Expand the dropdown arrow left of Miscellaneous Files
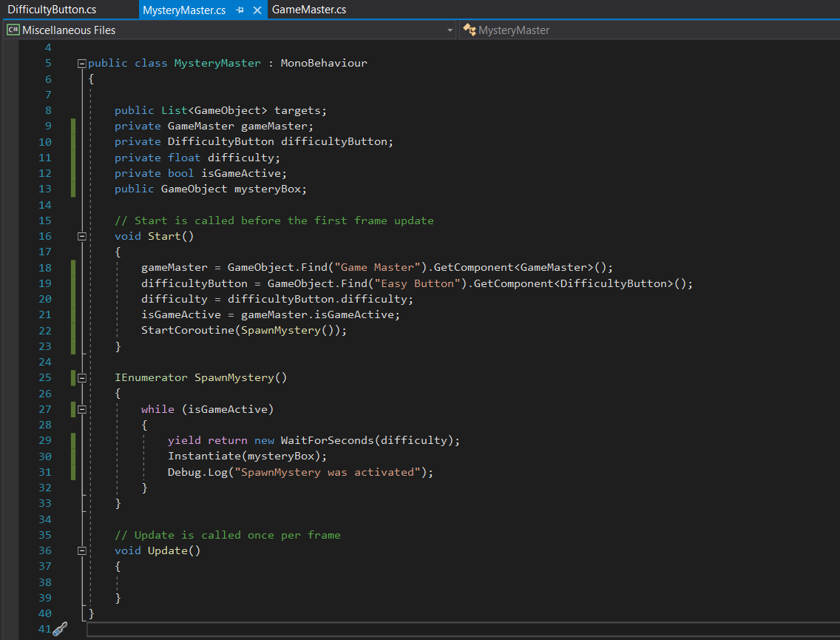 click(450, 30)
